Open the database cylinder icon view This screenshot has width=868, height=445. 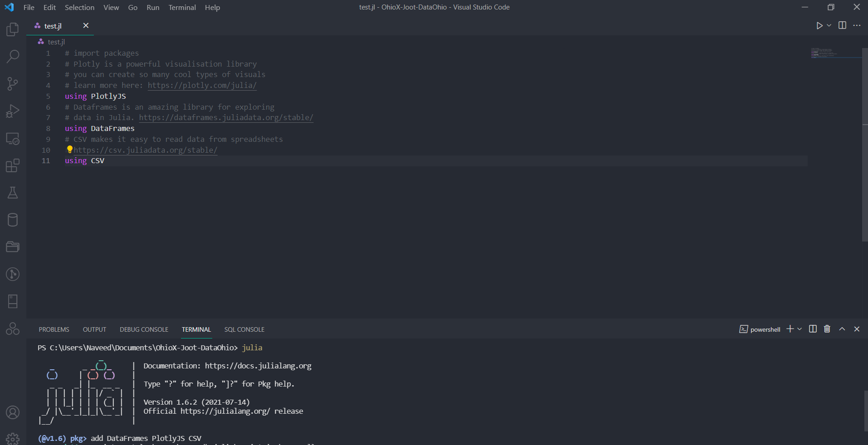coord(13,220)
